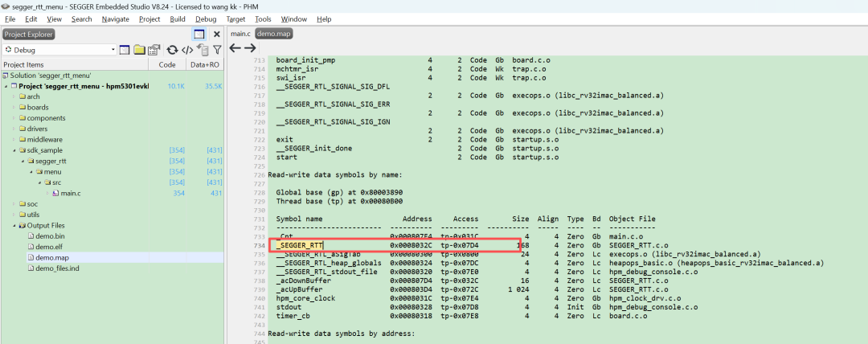The height and width of the screenshot is (344, 868).
Task: Collapse the sdk_sample folder
Action: 14,150
